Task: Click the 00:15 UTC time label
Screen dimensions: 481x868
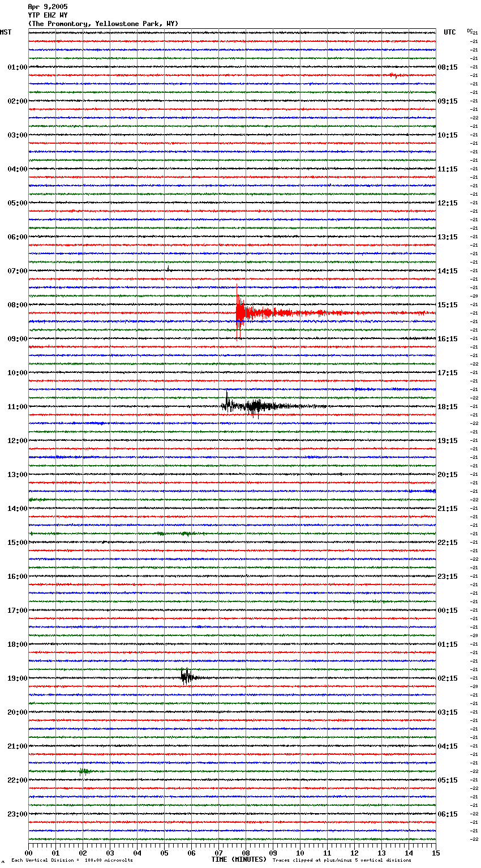Action: click(x=448, y=611)
